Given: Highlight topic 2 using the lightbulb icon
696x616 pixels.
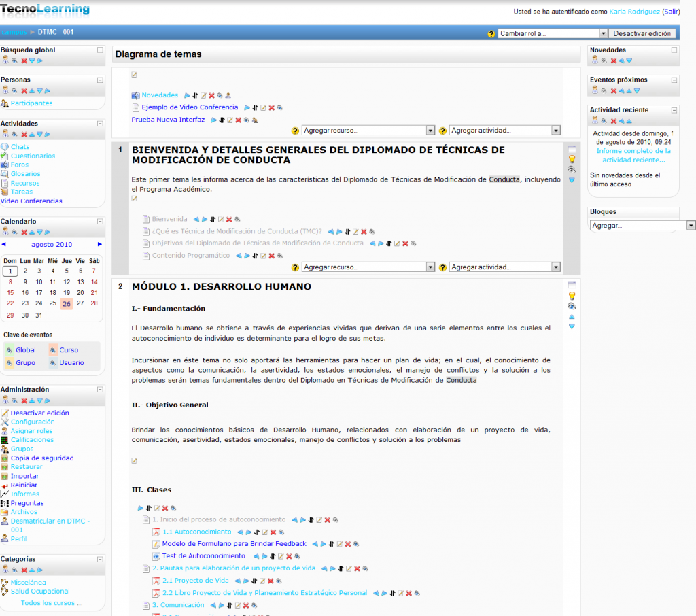Looking at the screenshot, I should point(572,296).
